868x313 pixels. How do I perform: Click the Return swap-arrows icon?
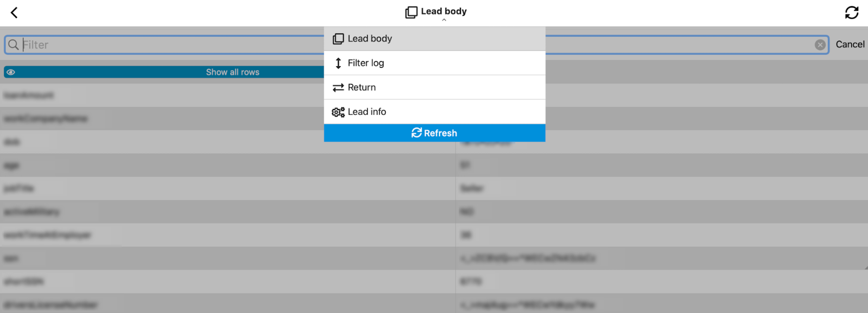click(338, 87)
